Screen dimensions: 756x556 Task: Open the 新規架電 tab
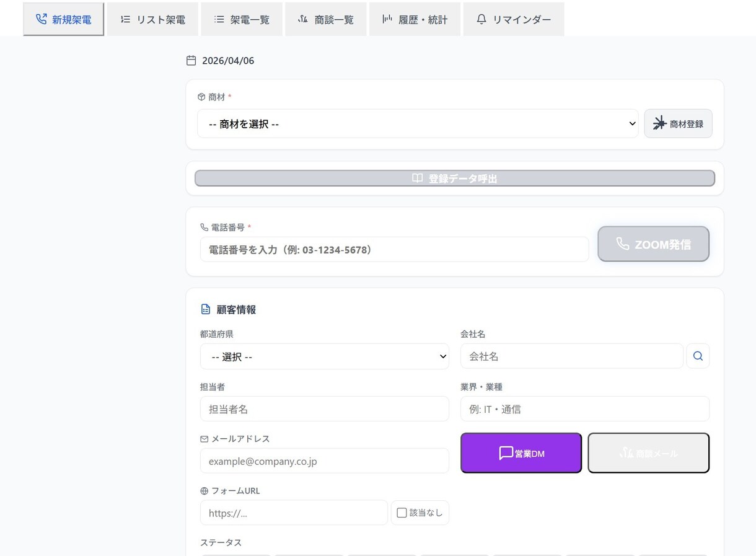click(x=63, y=19)
